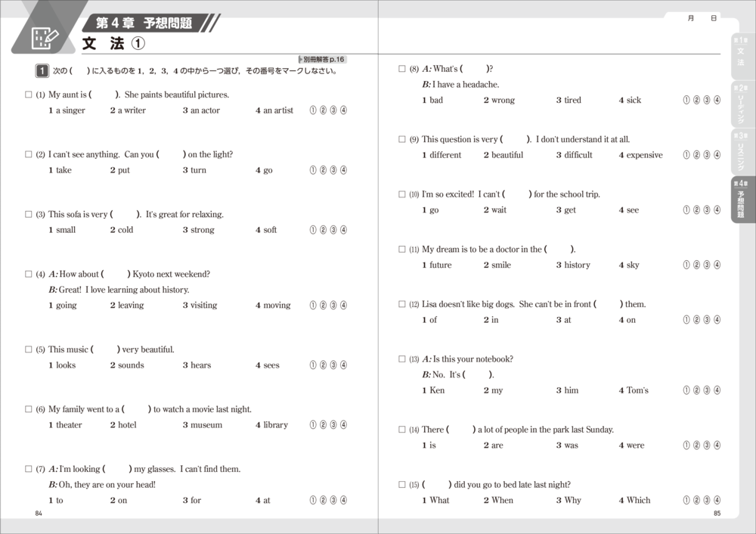This screenshot has width=756, height=534.
Task: Check the box next to 'My dream is to be a doctor'
Action: click(x=402, y=249)
